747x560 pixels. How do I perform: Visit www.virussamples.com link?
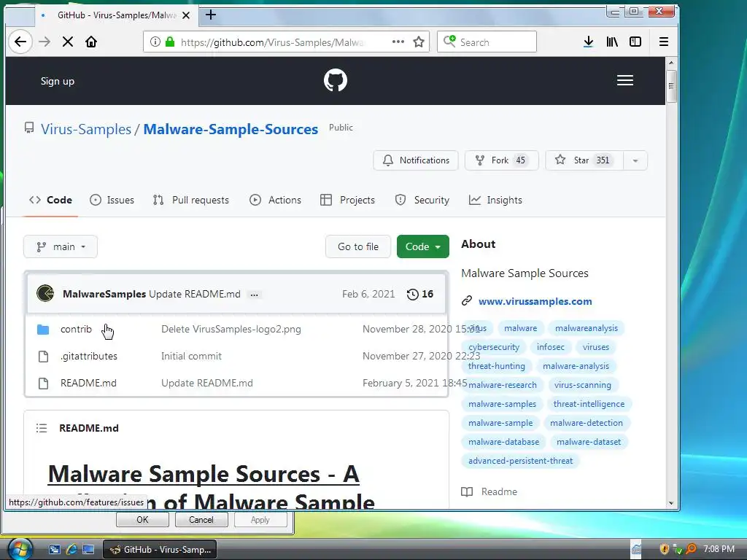(535, 301)
